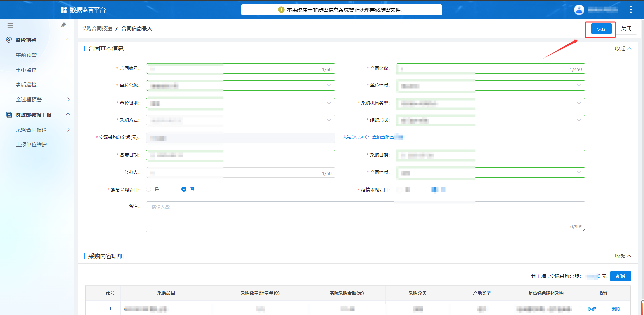Click 新增 to add purchase item
644x315 pixels.
coord(620,276)
